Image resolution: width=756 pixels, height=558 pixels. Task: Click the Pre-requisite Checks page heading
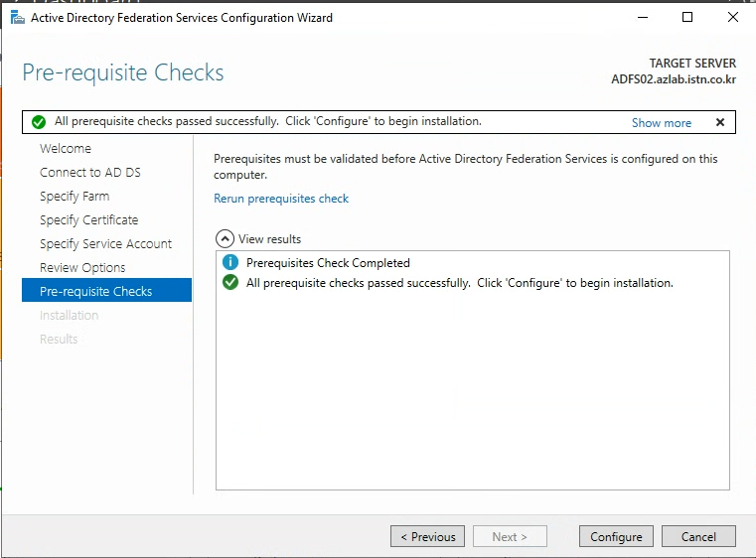coord(123,72)
